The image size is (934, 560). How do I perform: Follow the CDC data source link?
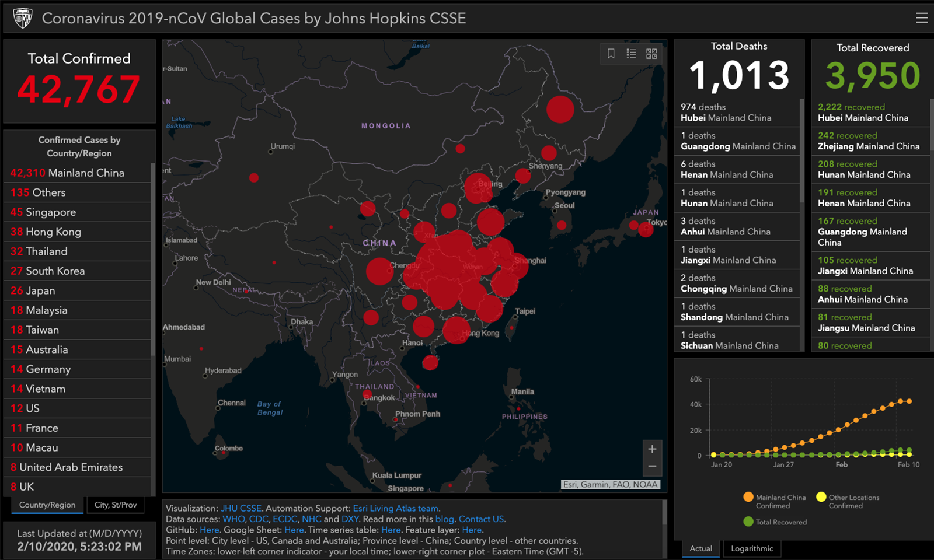coord(259,519)
